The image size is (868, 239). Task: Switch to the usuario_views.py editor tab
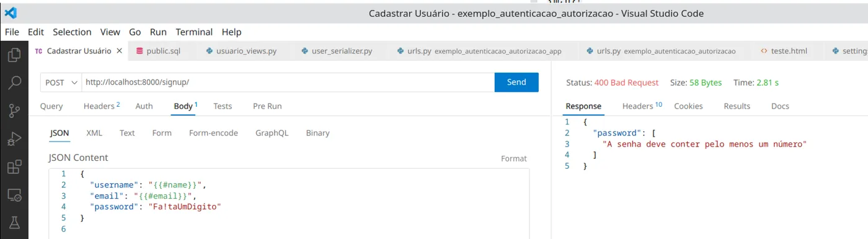pos(246,51)
